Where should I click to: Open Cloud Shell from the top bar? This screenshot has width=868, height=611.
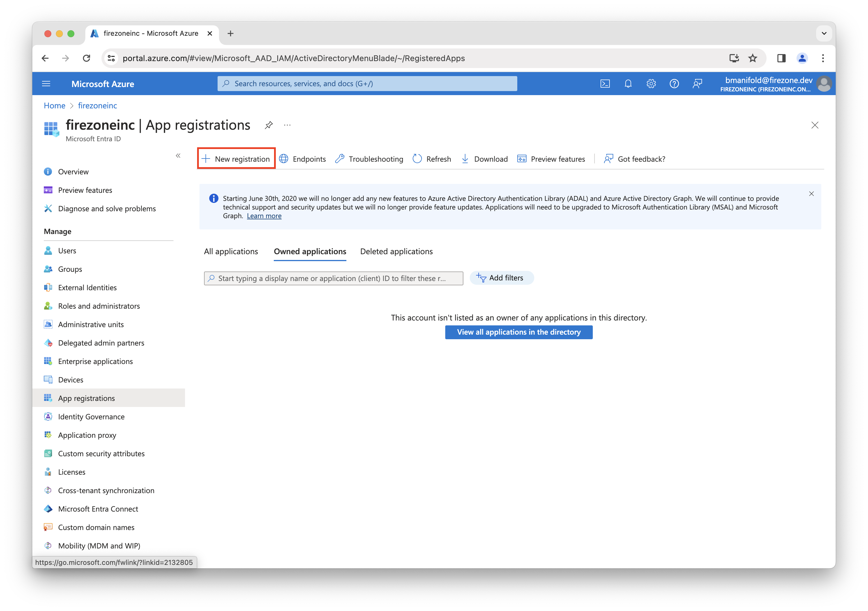pyautogui.click(x=605, y=84)
